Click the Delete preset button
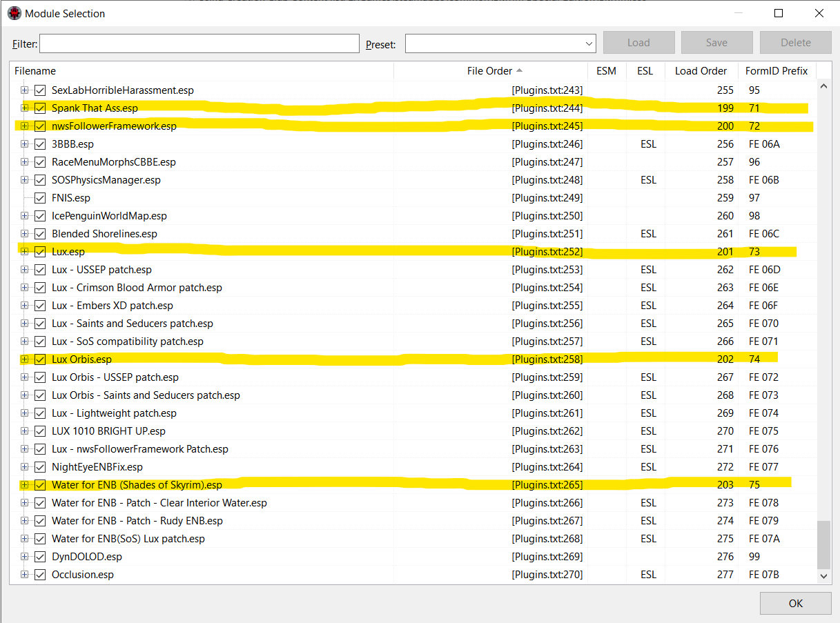 796,43
